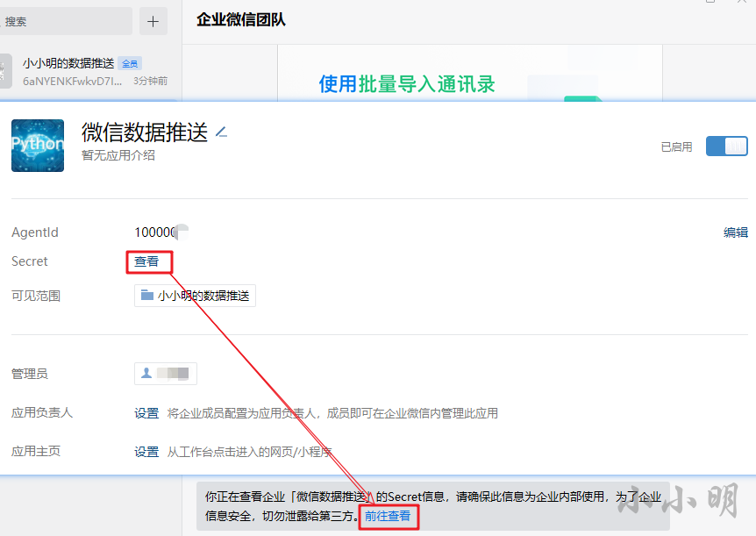Screen dimensions: 756x536
Task: Focus the 搜索 search field
Action: point(66,21)
